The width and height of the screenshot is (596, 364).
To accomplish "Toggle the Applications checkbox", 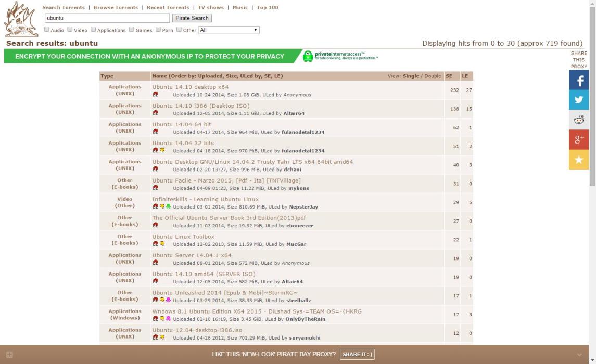I will point(93,29).
